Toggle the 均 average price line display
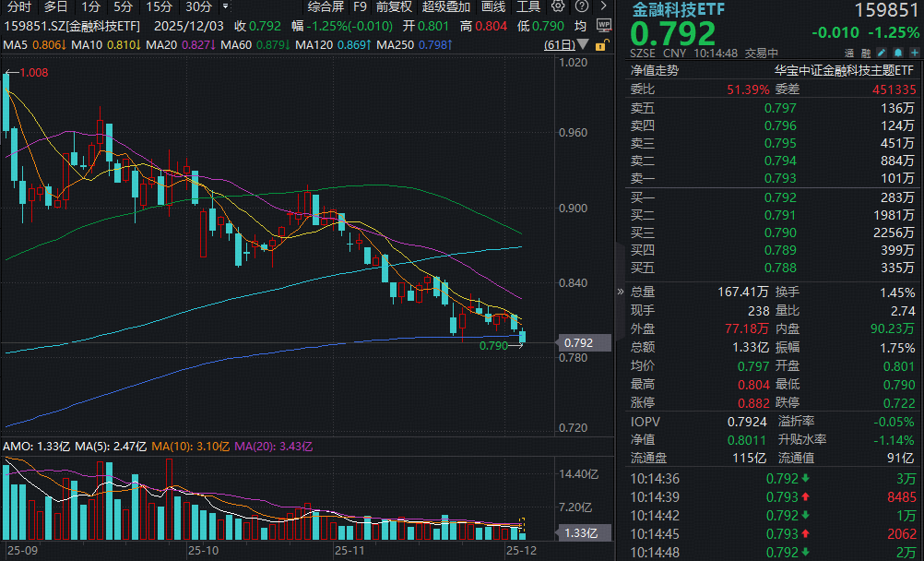924x561 pixels. pos(580,25)
